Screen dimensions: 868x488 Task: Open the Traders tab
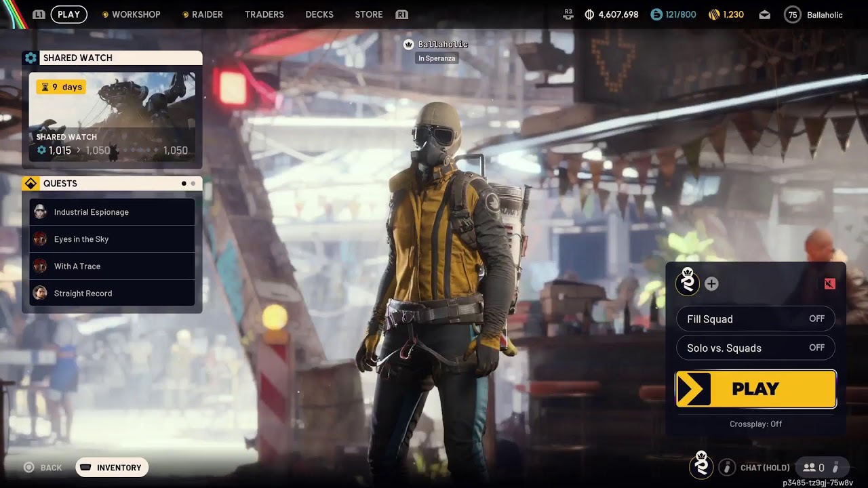tap(264, 14)
